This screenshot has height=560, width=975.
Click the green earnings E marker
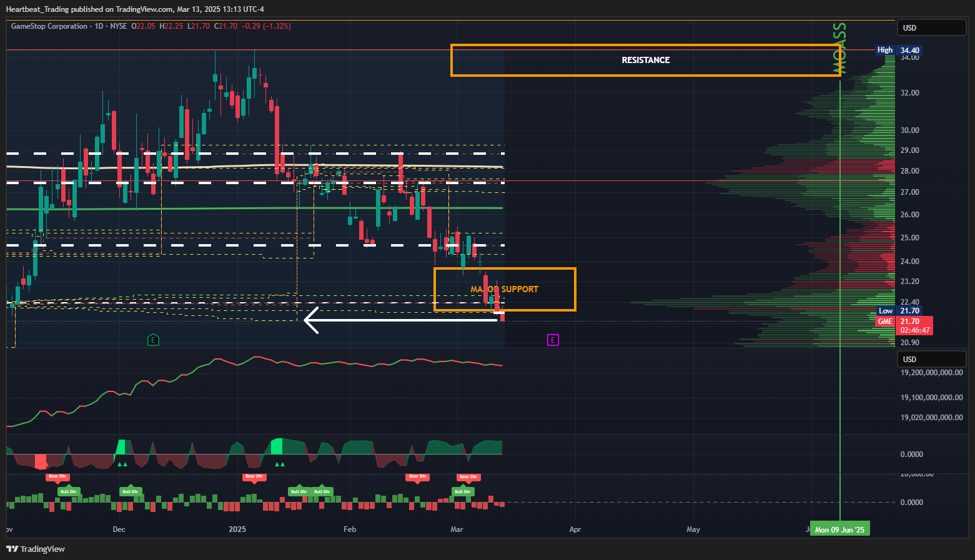pyautogui.click(x=153, y=340)
